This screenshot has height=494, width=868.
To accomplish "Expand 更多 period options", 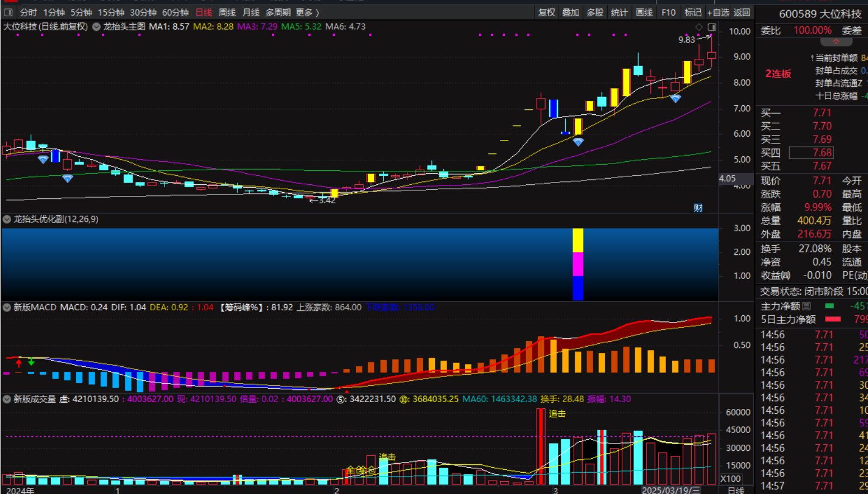I will pos(307,12).
